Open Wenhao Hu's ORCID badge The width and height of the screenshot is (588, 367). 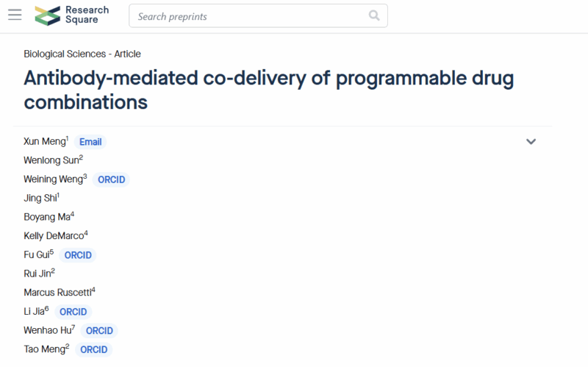[x=98, y=331]
